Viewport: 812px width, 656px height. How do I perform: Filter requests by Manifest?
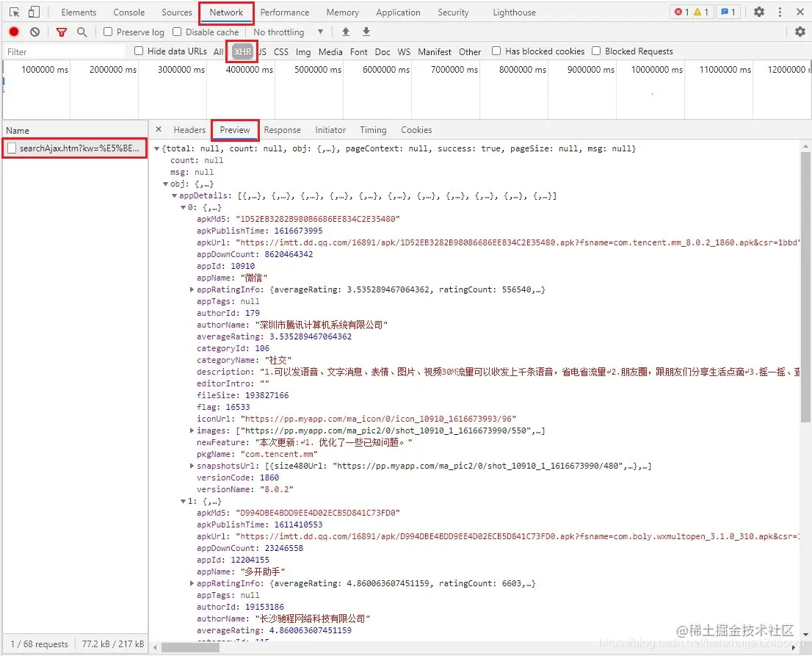click(x=435, y=51)
